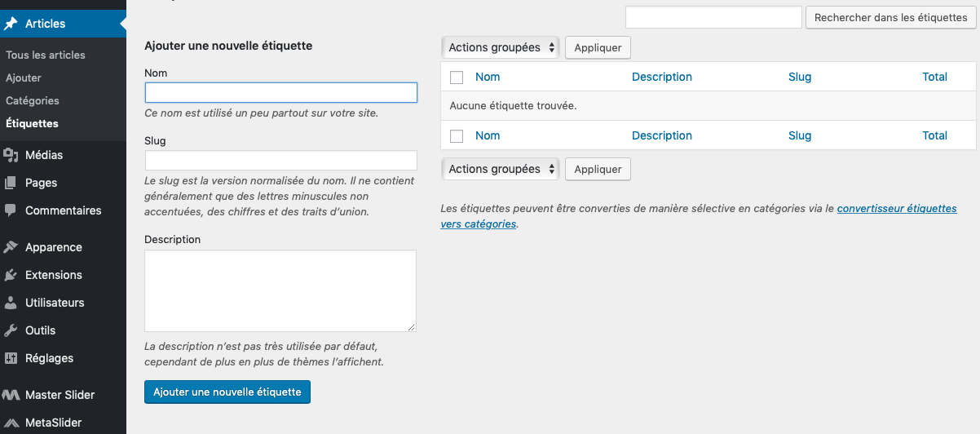Click the Médias icon in sidebar
Viewport: 980px width, 434px height.
pyautogui.click(x=11, y=155)
